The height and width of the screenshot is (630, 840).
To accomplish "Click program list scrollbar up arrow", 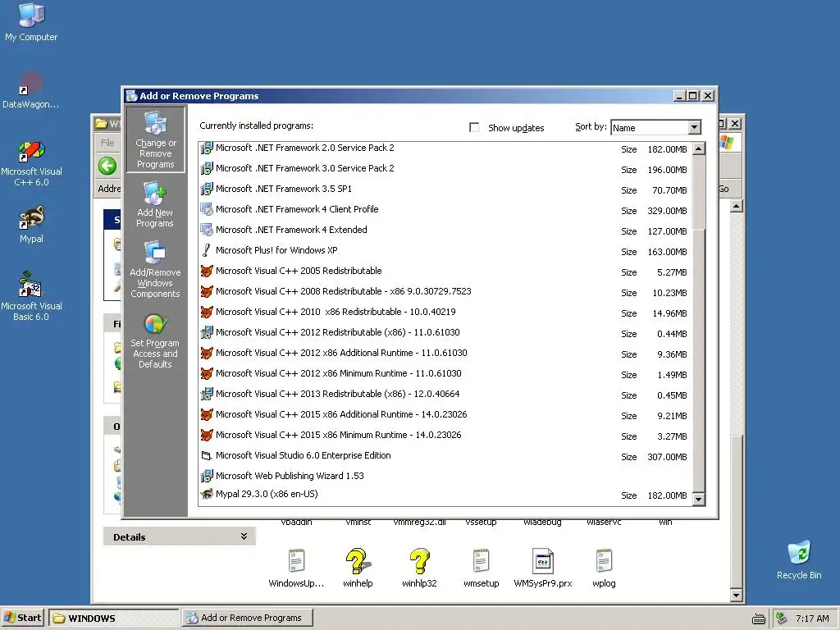I will pyautogui.click(x=699, y=148).
